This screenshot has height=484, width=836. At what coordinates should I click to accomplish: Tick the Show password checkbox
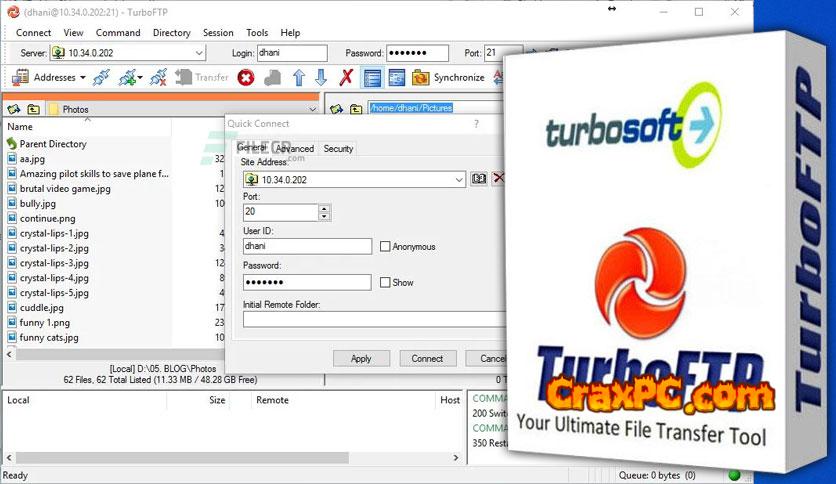385,283
